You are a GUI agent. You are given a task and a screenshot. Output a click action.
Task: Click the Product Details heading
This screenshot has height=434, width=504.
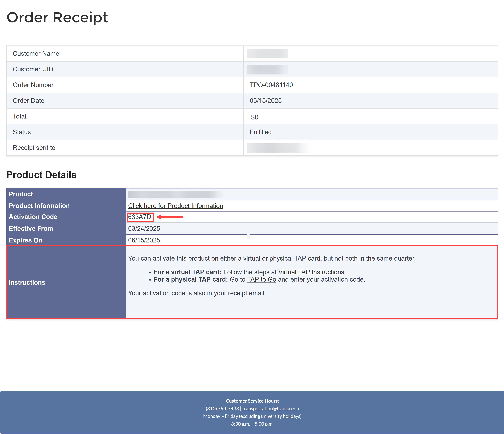(x=41, y=175)
